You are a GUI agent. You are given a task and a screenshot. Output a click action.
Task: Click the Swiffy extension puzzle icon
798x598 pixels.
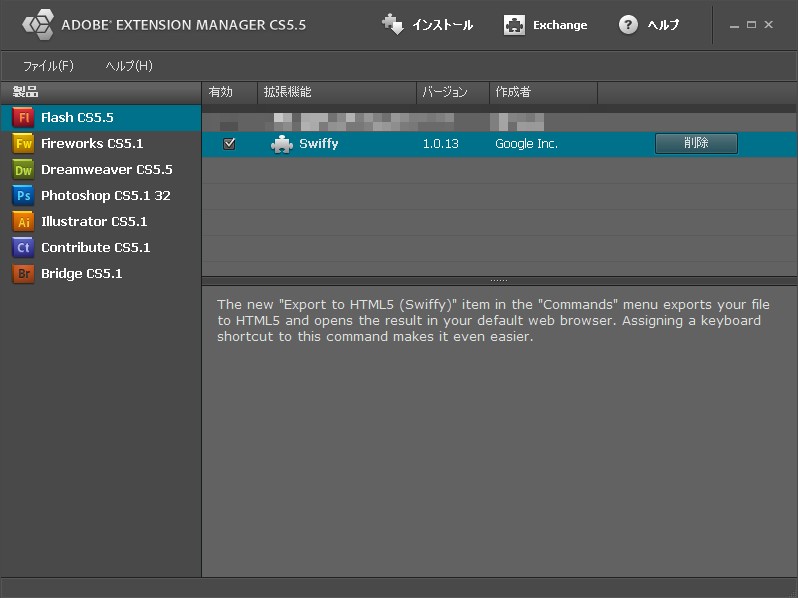[x=282, y=144]
